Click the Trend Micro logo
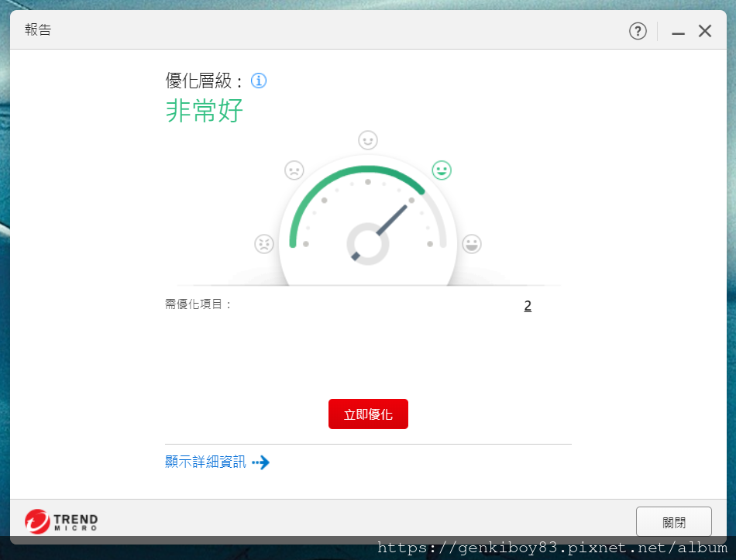 click(x=61, y=521)
